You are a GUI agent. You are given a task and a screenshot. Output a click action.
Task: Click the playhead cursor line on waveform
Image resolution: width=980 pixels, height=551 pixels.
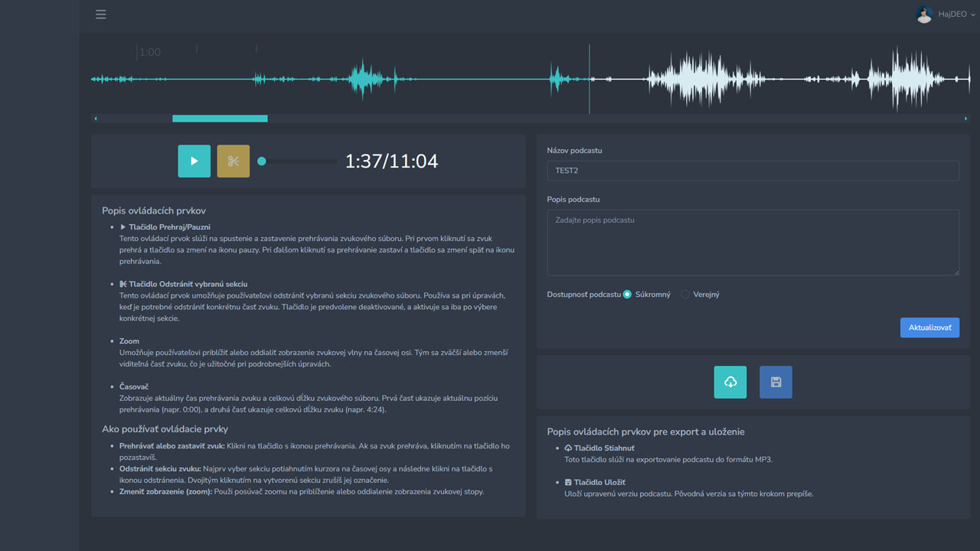590,80
